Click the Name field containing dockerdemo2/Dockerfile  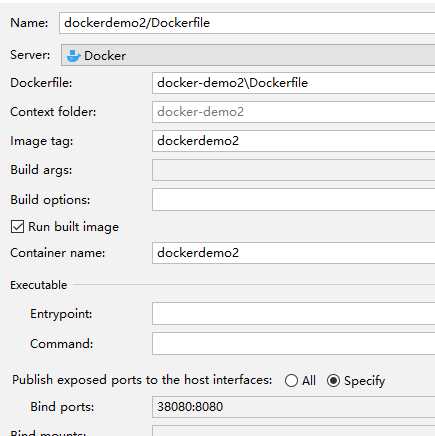click(x=247, y=23)
